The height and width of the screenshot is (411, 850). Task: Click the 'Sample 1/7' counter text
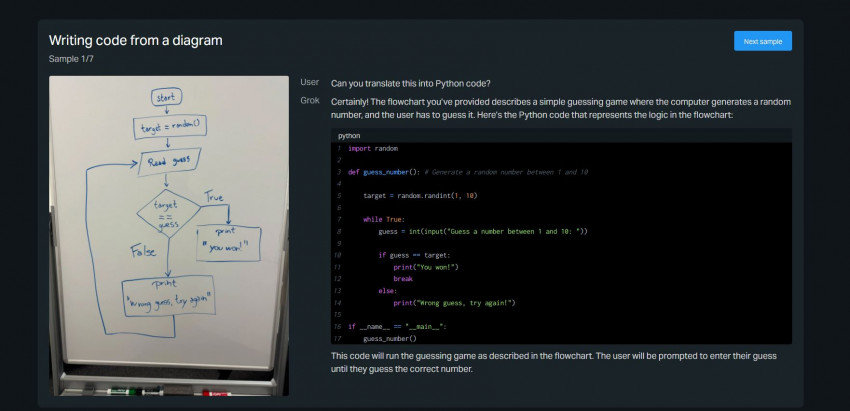tap(76, 59)
